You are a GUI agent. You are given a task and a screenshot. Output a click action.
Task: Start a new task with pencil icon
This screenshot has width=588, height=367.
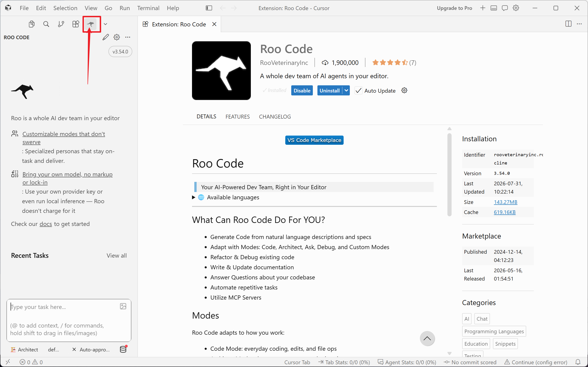tap(106, 37)
